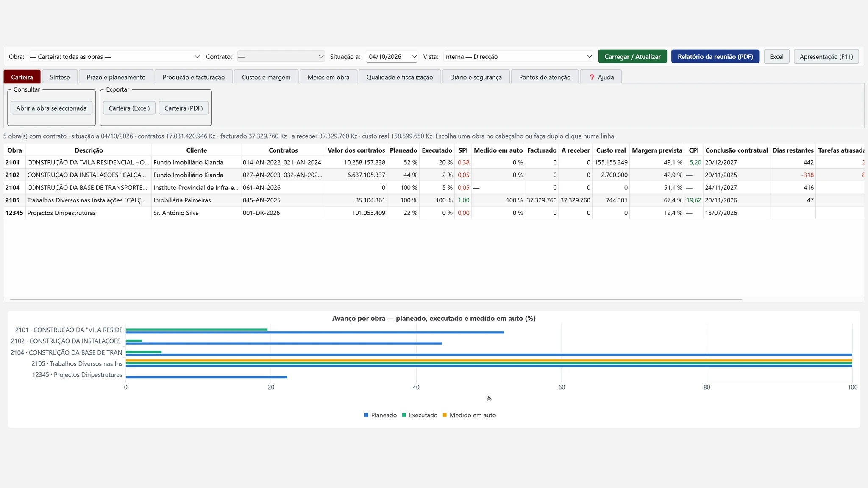This screenshot has width=868, height=488.
Task: Click the table horizontal scrollbar
Action: click(x=376, y=299)
